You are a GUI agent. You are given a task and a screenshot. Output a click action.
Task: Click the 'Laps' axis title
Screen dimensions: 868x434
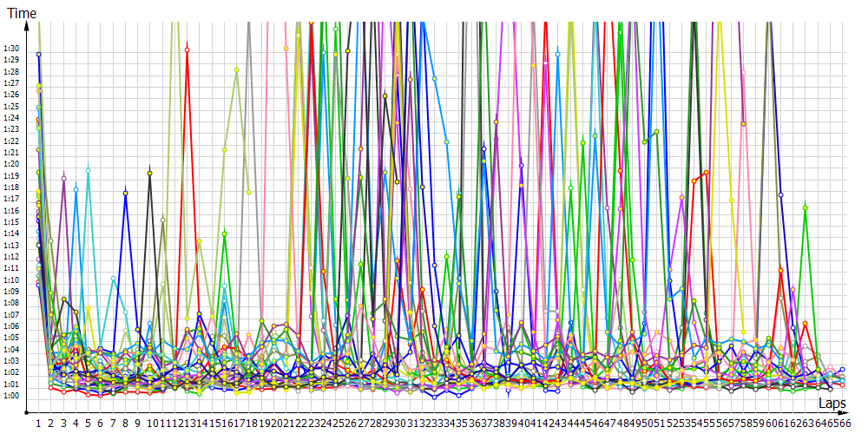(x=833, y=404)
